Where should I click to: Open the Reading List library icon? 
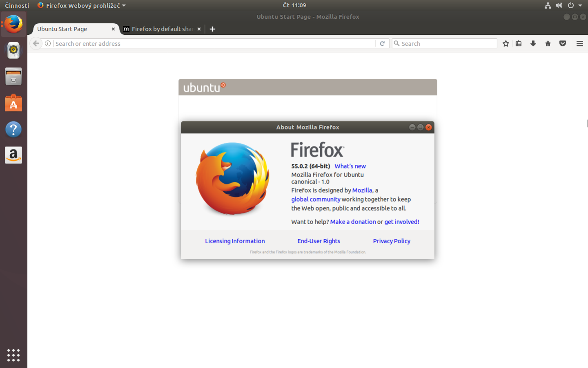click(x=519, y=43)
